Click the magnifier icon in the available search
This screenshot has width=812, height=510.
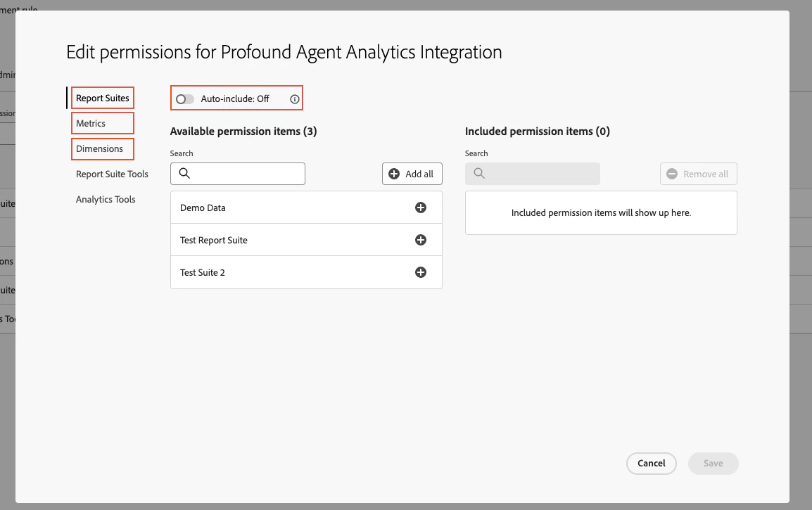[184, 174]
